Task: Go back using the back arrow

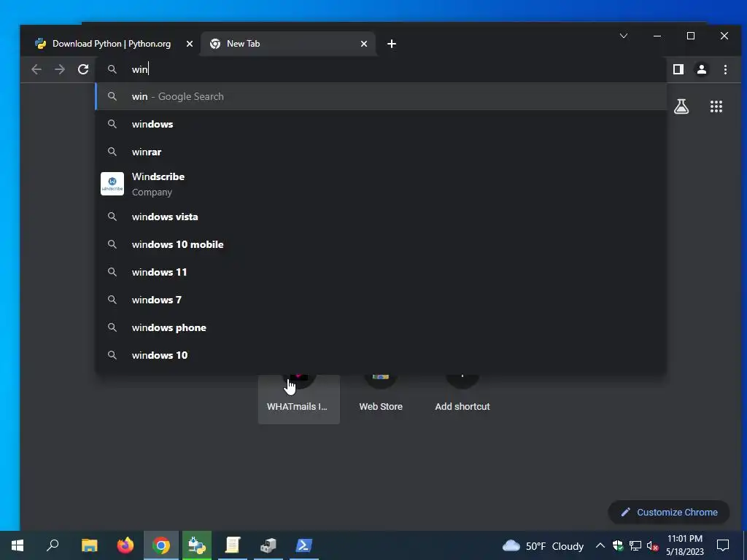Action: 36,69
